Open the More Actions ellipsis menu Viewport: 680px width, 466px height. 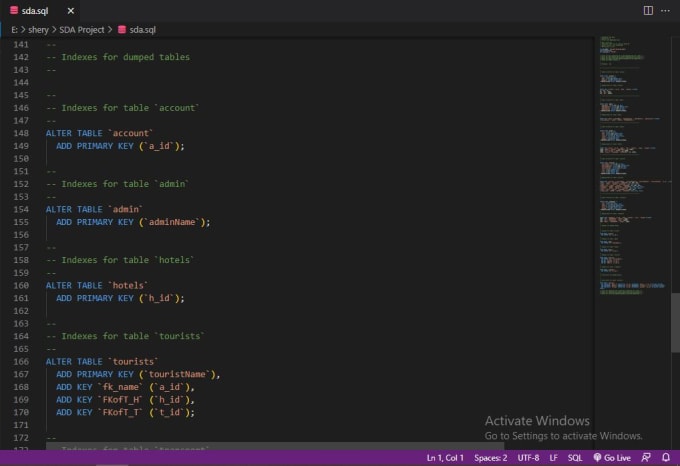(x=665, y=10)
